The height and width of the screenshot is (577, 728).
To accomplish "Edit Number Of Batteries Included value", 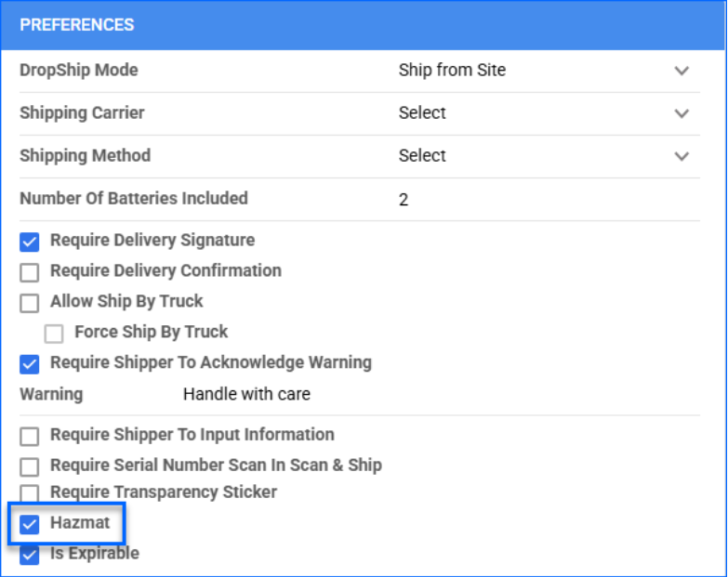I will 404,199.
